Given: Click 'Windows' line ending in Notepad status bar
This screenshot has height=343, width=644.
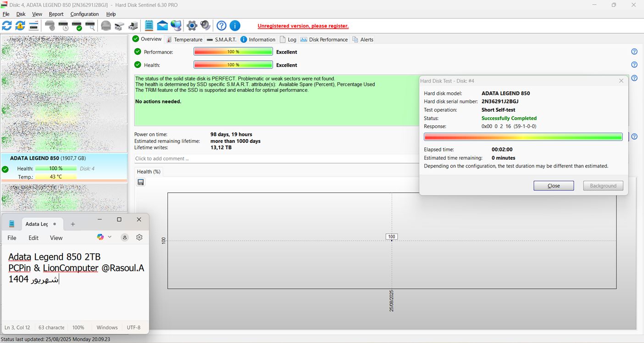Looking at the screenshot, I should point(107,327).
